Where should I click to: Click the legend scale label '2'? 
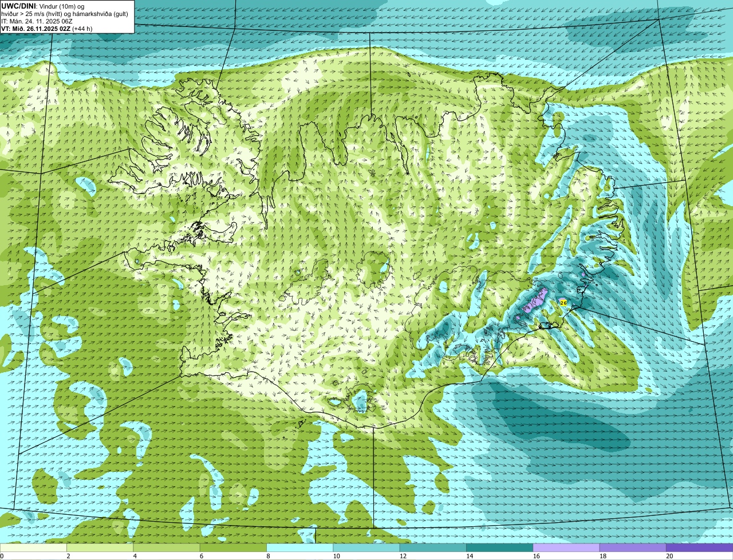(x=68, y=556)
